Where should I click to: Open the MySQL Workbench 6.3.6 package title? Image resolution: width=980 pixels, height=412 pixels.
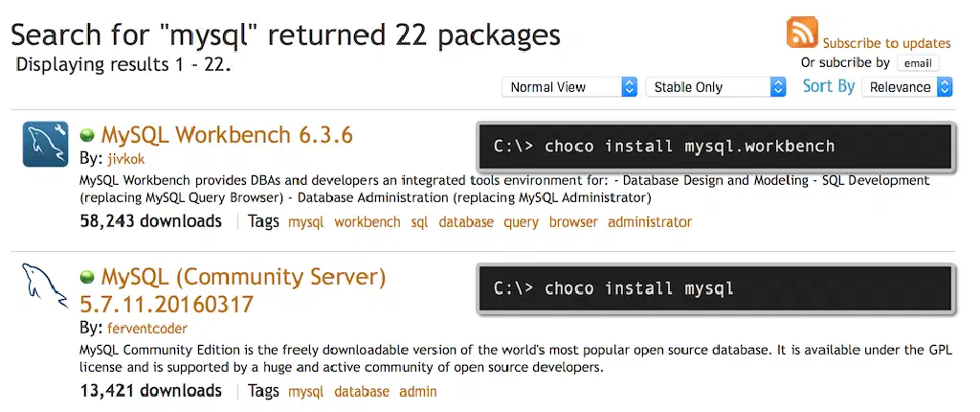pyautogui.click(x=227, y=135)
